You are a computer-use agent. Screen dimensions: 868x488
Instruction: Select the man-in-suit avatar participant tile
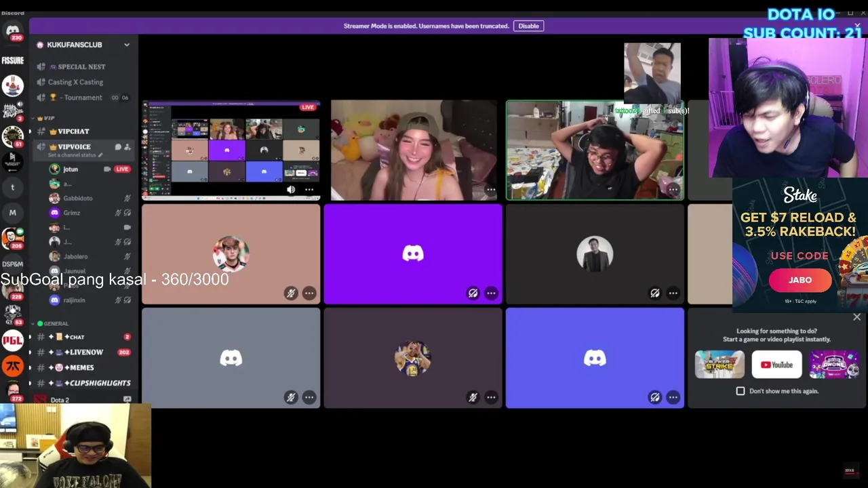point(595,254)
